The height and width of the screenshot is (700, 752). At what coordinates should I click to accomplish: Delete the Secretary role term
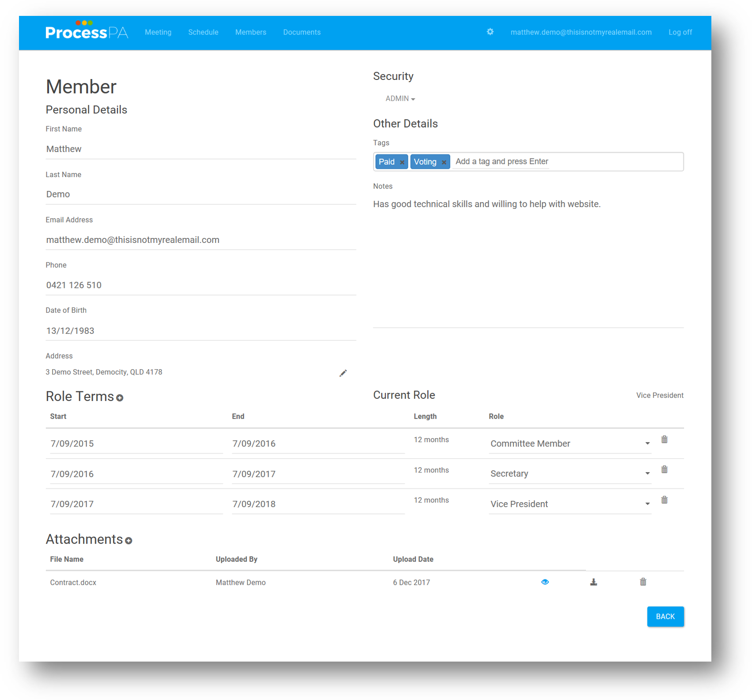pyautogui.click(x=664, y=469)
